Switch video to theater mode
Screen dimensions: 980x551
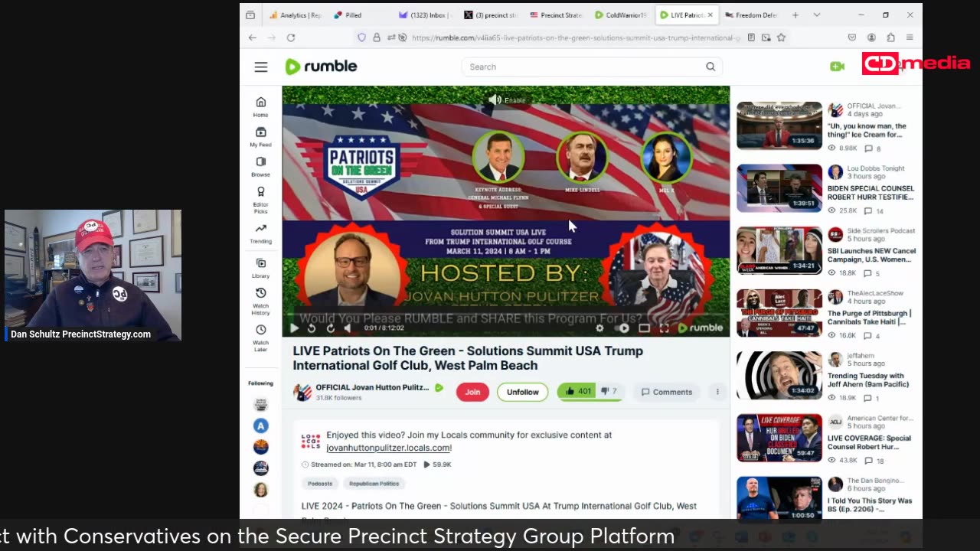tap(645, 328)
